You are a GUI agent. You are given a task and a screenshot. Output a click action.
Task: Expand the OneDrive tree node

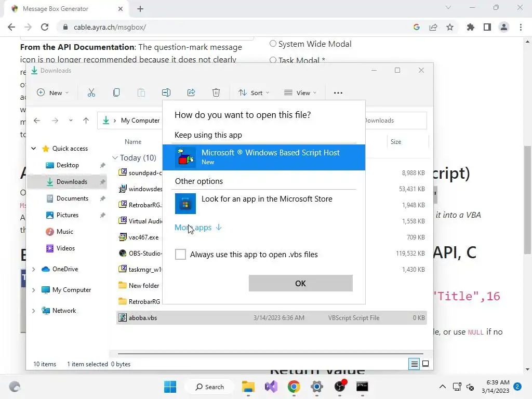34,269
